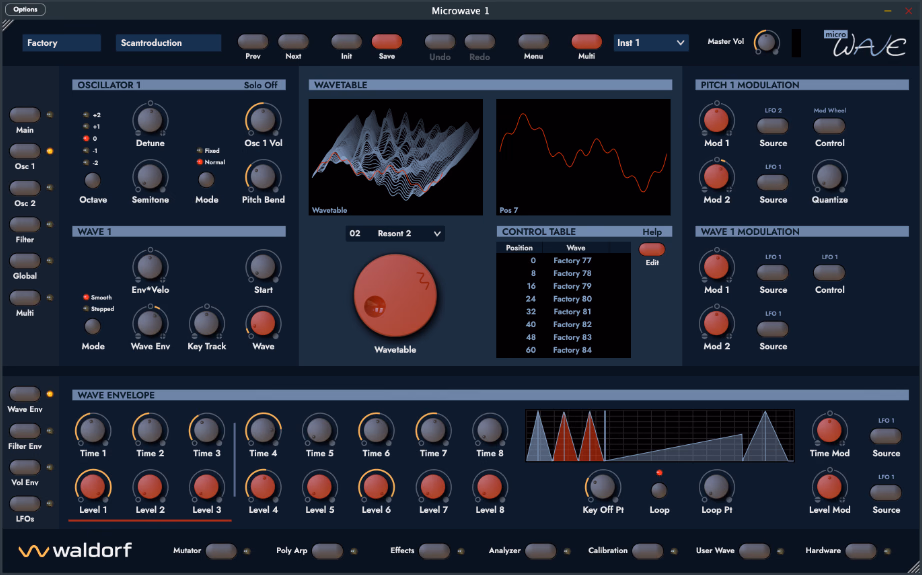The height and width of the screenshot is (575, 922).
Task: Click the Pitch Bend knob
Action: (x=263, y=176)
